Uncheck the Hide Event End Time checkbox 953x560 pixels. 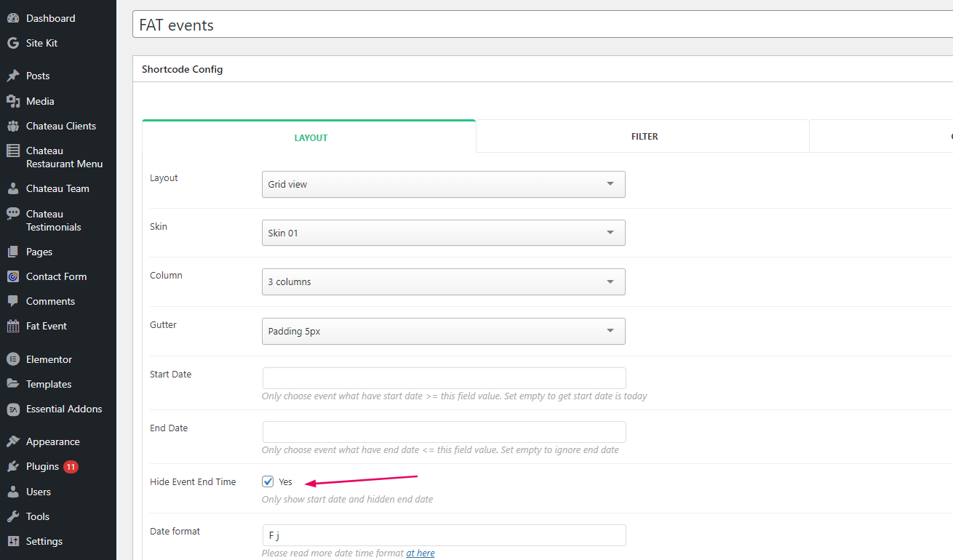(268, 481)
